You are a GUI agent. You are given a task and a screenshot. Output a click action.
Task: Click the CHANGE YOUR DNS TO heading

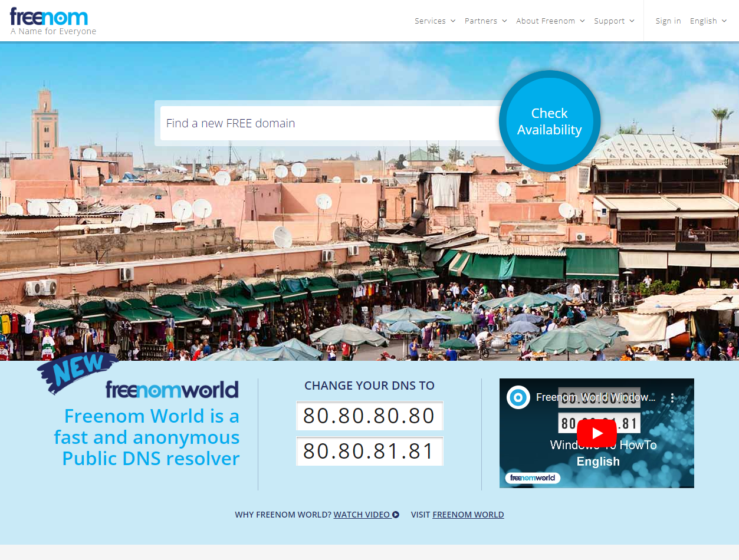click(369, 386)
